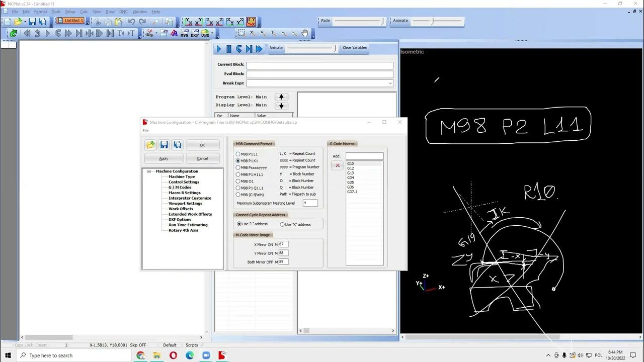644x362 pixels.
Task: Adjust the Fade slider
Action: pyautogui.click(x=359, y=21)
